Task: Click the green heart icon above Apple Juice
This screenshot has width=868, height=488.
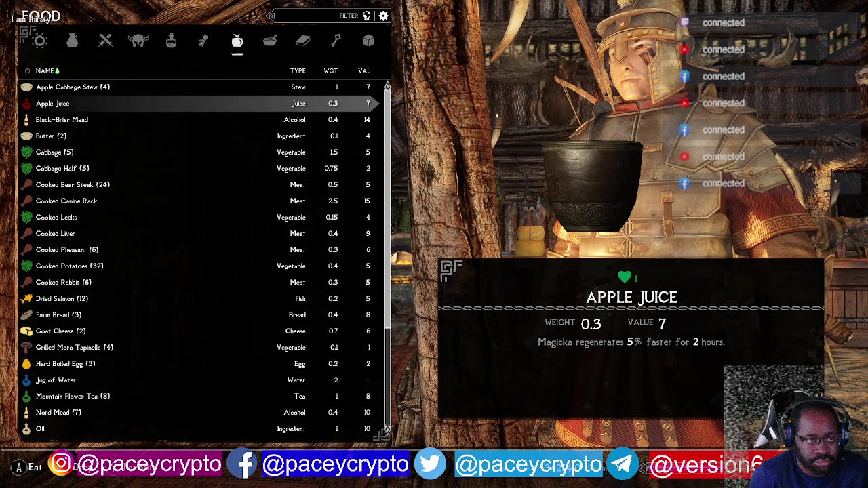Action: [625, 277]
